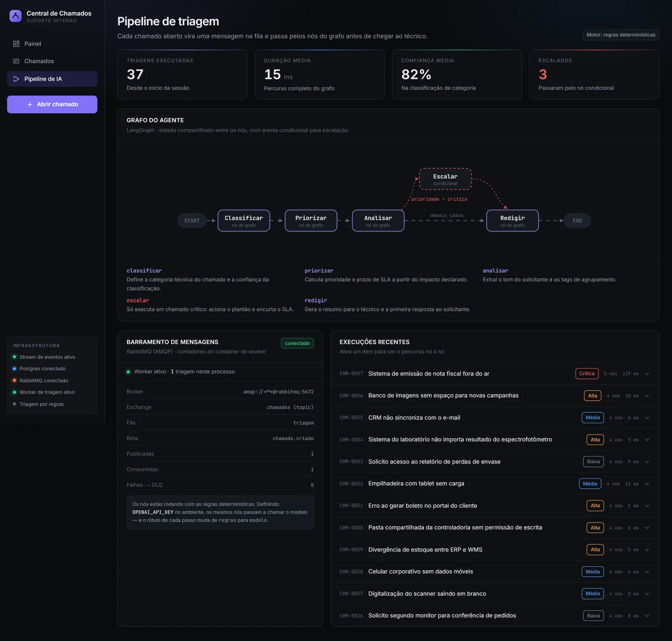Click the Crítica priority tag on CHM-0037
Image resolution: width=672 pixels, height=641 pixels.
(x=587, y=373)
